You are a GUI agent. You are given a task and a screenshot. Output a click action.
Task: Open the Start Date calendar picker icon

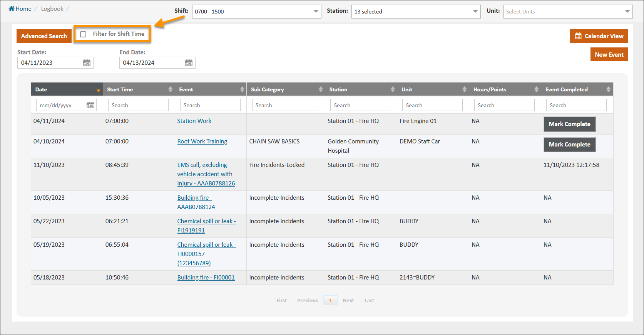click(87, 63)
